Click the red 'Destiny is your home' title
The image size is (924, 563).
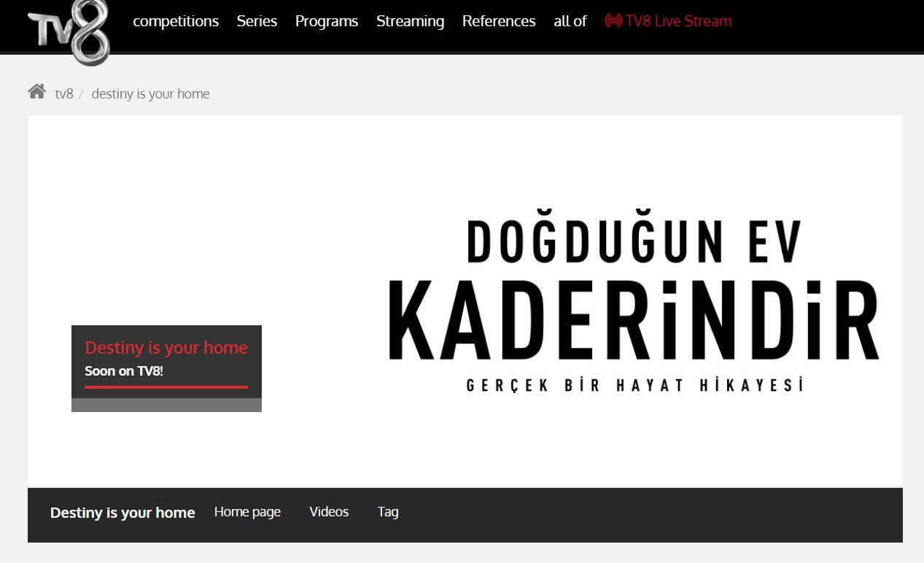[x=166, y=348]
